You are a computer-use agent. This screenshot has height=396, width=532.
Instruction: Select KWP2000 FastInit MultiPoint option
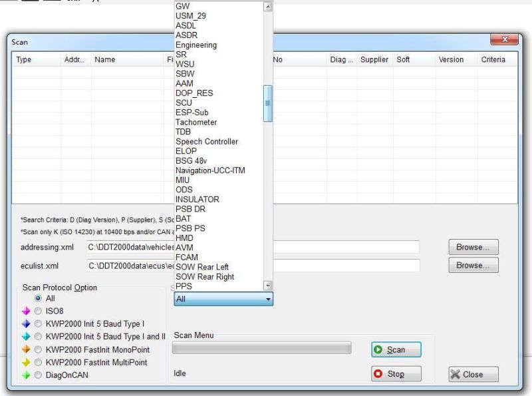pos(38,362)
